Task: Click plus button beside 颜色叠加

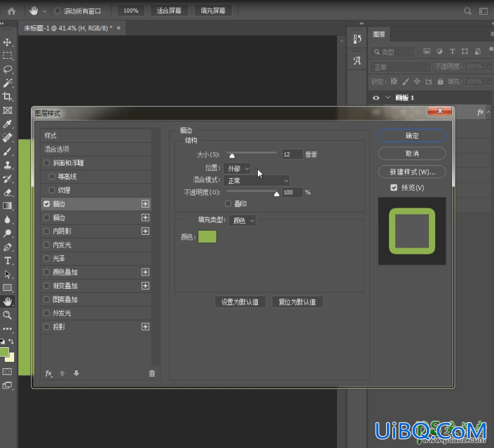Action: click(145, 272)
